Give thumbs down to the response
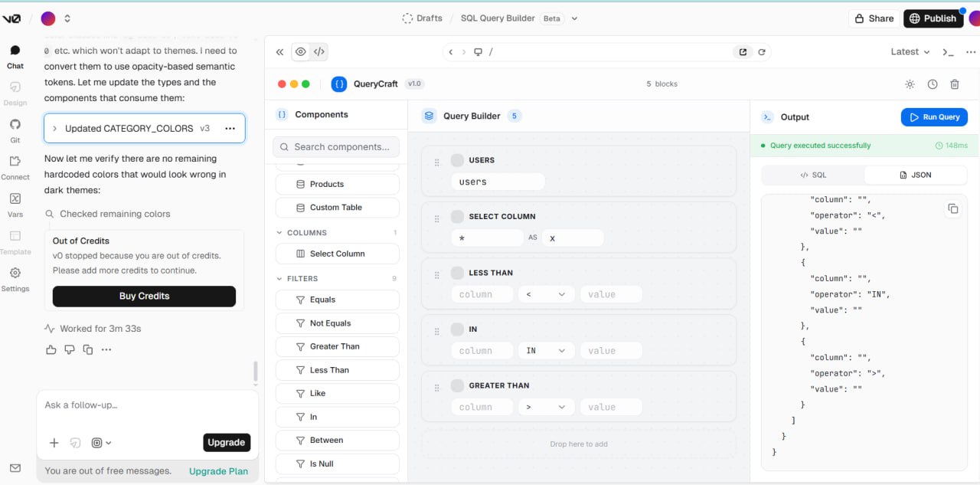The width and height of the screenshot is (980, 485). 70,349
